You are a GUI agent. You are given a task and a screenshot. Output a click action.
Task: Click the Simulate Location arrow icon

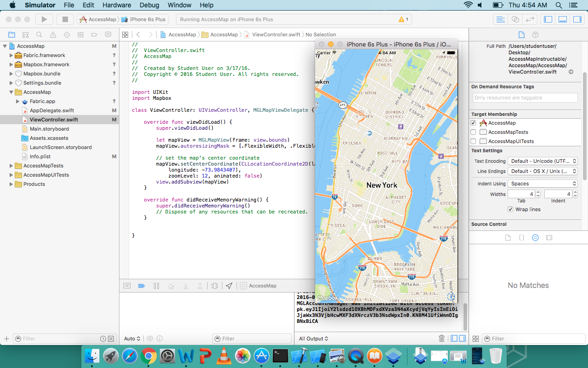pos(229,286)
